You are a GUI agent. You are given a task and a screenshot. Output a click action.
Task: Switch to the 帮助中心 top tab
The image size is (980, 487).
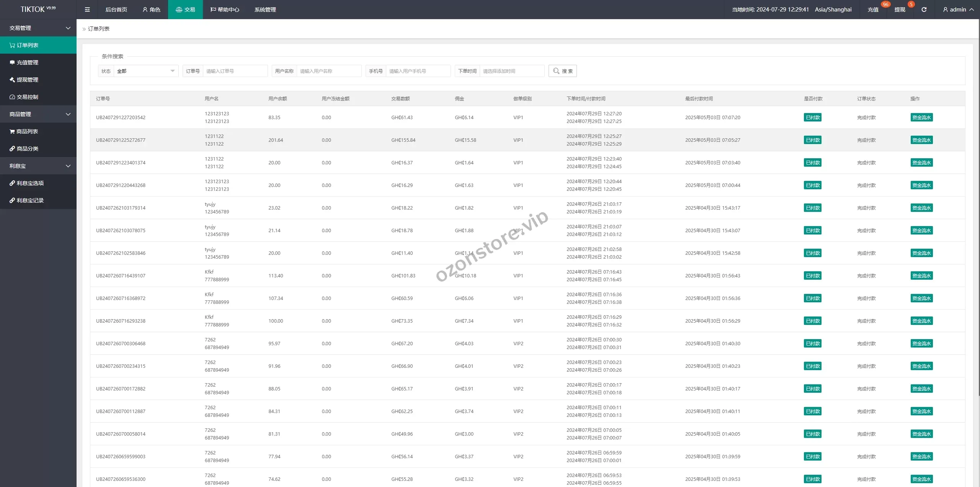point(225,10)
